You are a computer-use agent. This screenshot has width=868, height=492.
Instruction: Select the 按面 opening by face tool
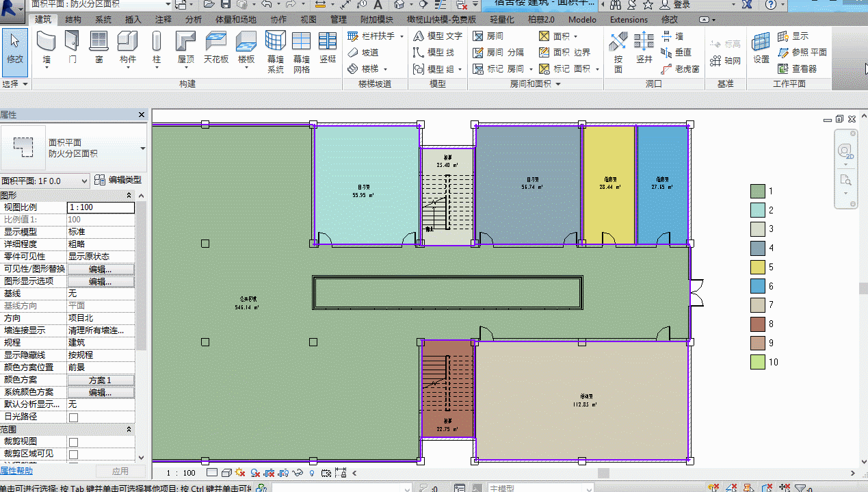click(618, 52)
